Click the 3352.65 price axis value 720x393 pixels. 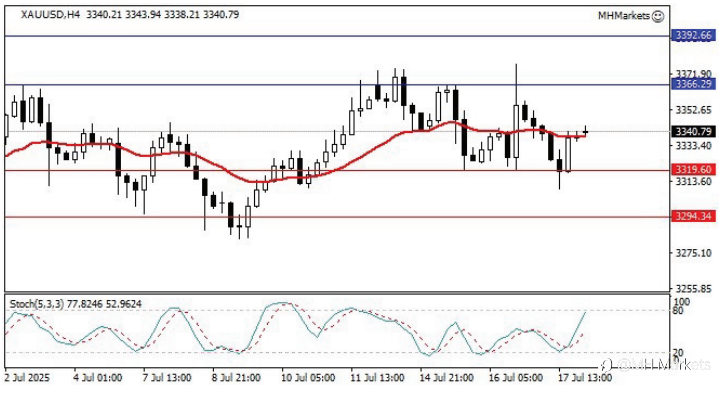point(694,110)
